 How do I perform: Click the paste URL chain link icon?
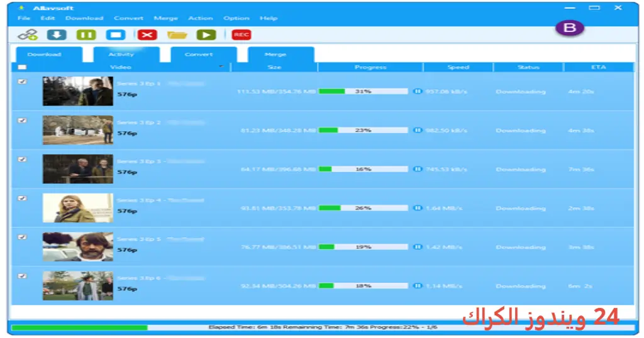pyautogui.click(x=28, y=35)
